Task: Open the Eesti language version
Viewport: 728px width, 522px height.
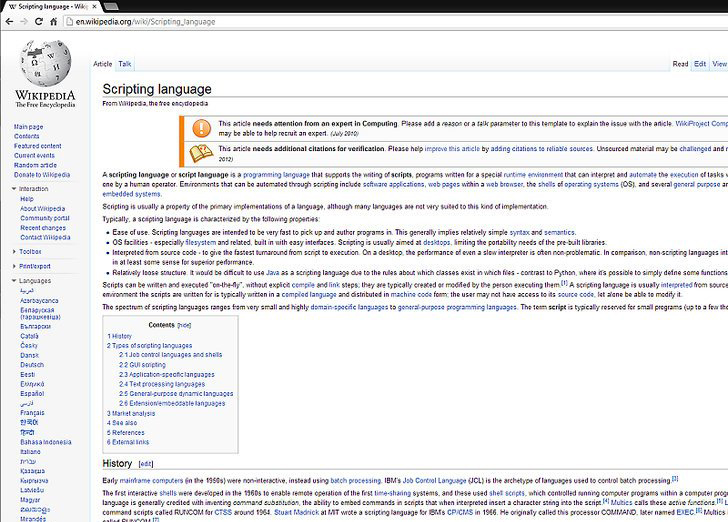Action: tap(27, 374)
